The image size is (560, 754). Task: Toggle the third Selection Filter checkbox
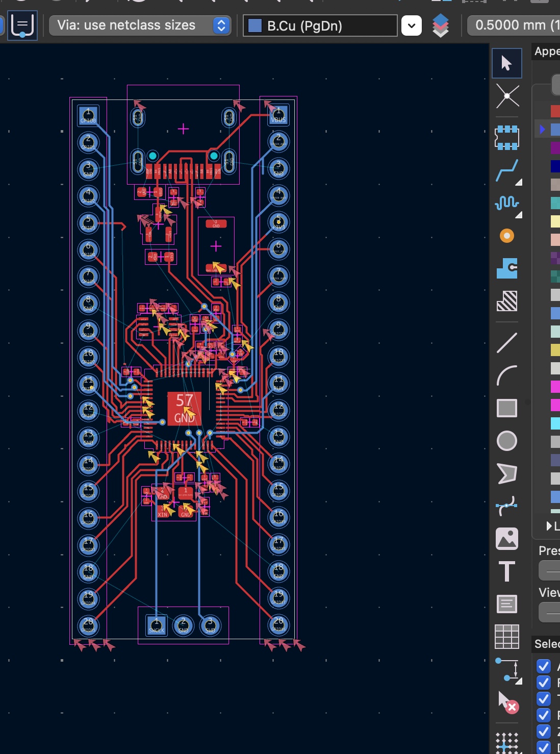tap(544, 699)
